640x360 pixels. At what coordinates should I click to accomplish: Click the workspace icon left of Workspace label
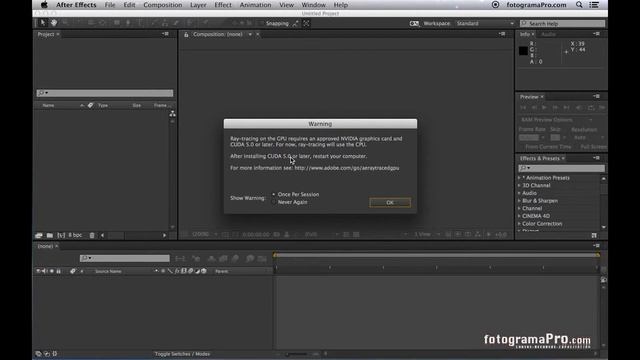pyautogui.click(x=414, y=24)
